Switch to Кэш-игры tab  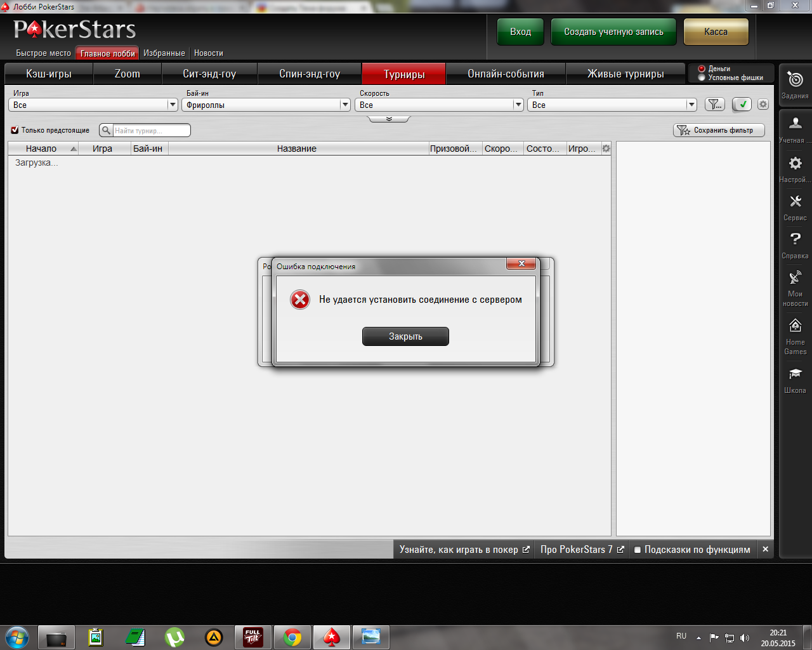tap(49, 74)
